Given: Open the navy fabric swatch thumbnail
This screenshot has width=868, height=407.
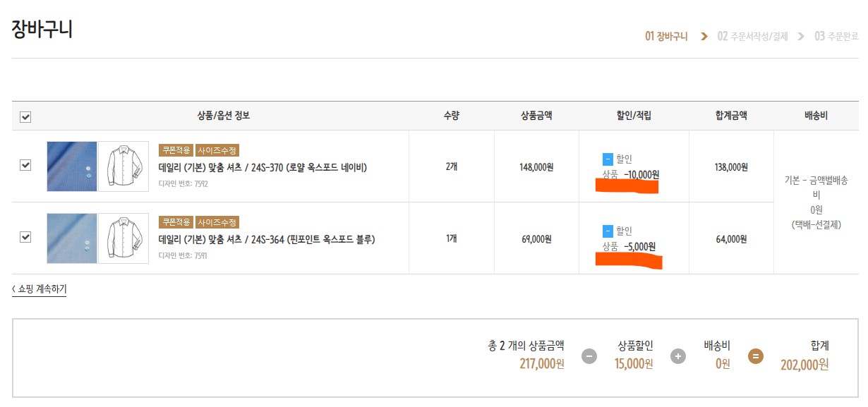Looking at the screenshot, I should coord(72,166).
